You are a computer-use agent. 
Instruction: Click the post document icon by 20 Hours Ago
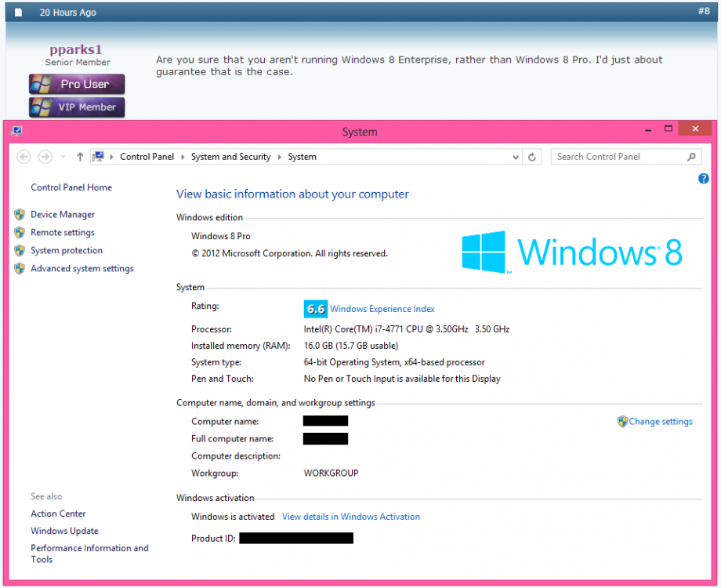pyautogui.click(x=18, y=13)
